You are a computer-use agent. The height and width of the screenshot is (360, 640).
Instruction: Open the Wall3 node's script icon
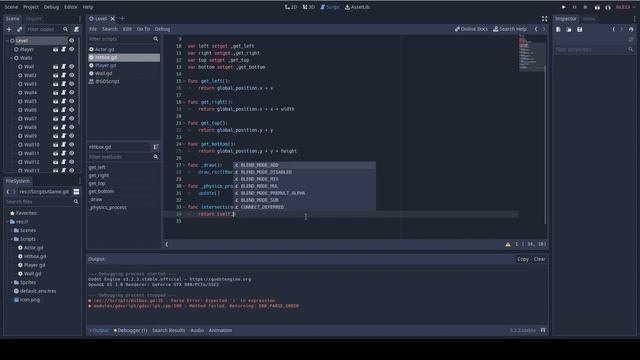point(64,84)
